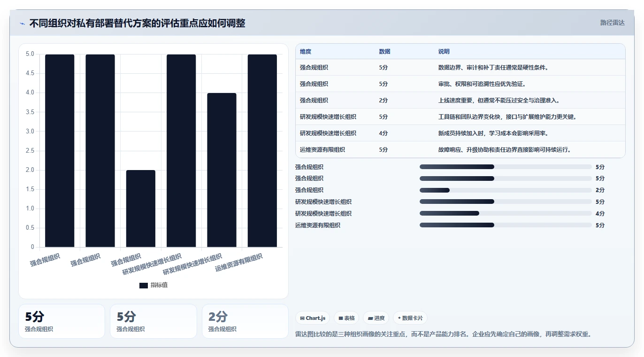Select the 数据卡片 chip
This screenshot has height=357, width=644.
coord(410,318)
